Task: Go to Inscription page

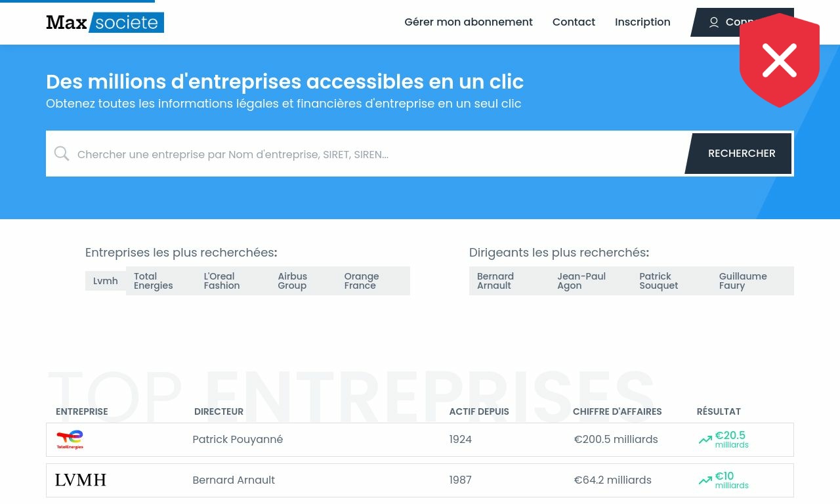Action: point(642,22)
